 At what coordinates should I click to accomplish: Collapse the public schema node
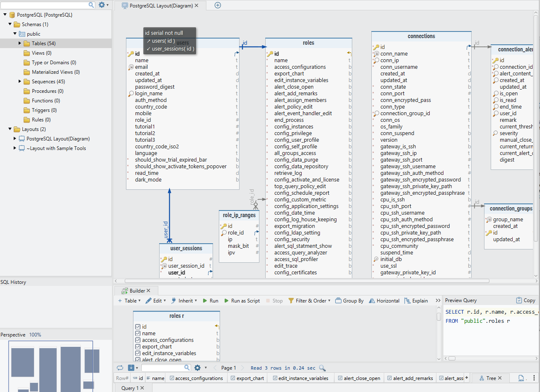click(x=15, y=34)
